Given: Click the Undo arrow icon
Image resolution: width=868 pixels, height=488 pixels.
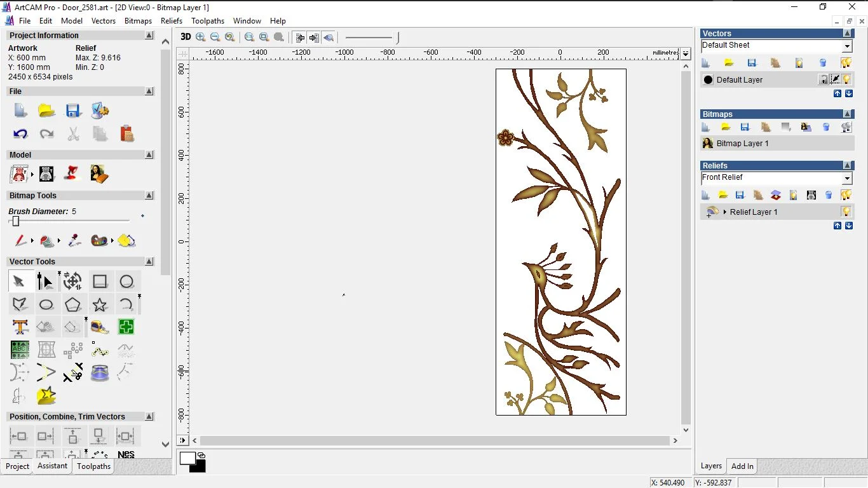Looking at the screenshot, I should click(20, 133).
